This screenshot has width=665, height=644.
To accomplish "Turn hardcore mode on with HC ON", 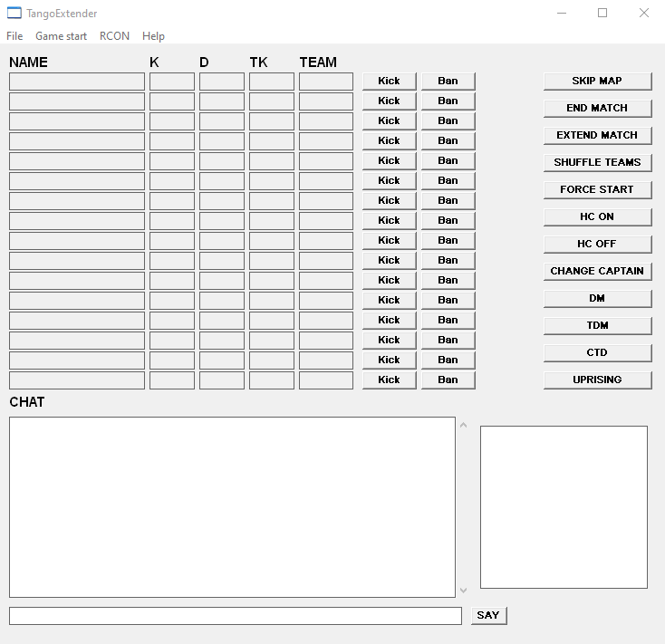I will point(597,216).
